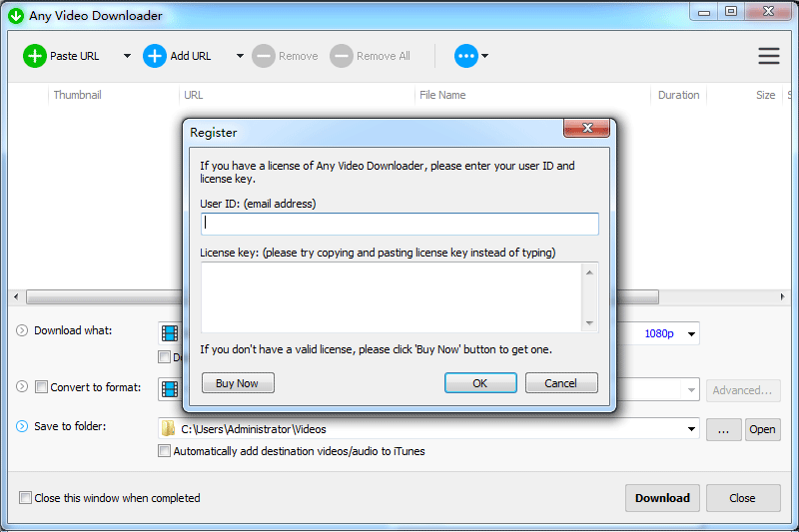Open the 1080p quality dropdown
The image size is (799, 532).
coord(691,334)
